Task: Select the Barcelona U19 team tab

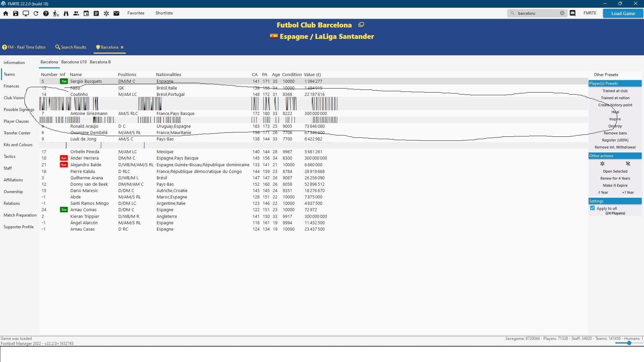Action: (x=74, y=62)
